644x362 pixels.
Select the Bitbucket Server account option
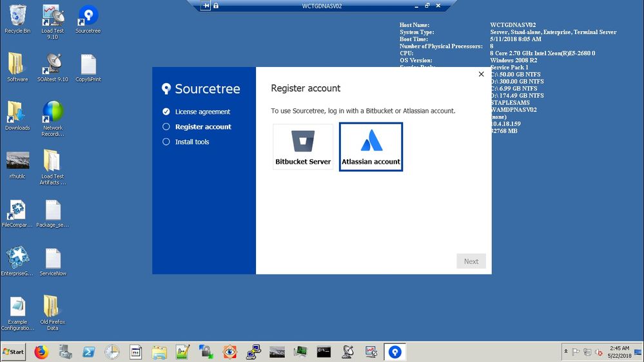pos(303,146)
